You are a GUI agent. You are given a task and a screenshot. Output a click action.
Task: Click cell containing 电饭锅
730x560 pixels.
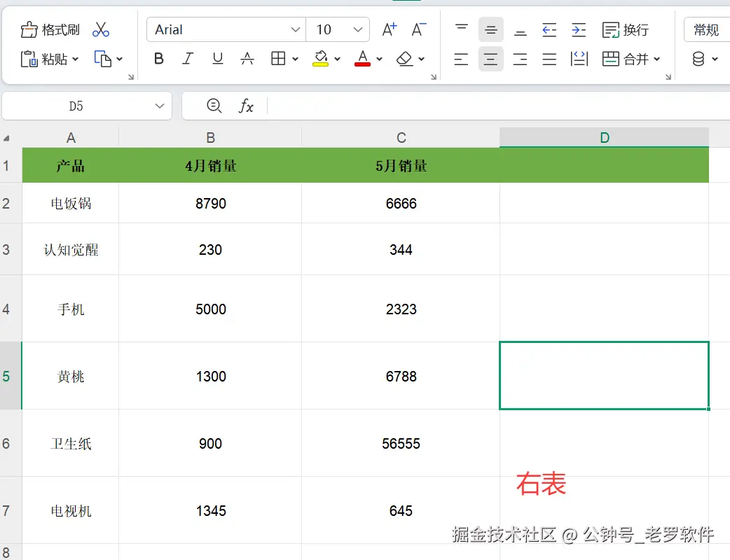click(x=70, y=203)
